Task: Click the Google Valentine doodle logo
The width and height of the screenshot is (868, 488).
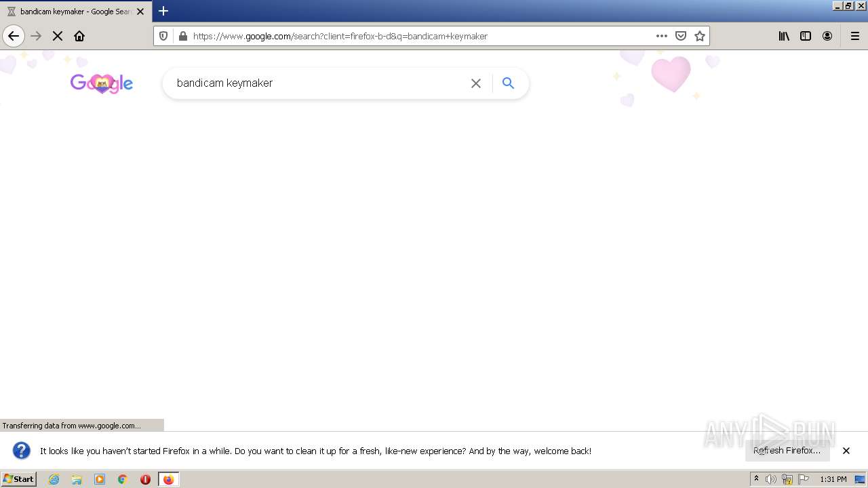Action: (x=102, y=83)
